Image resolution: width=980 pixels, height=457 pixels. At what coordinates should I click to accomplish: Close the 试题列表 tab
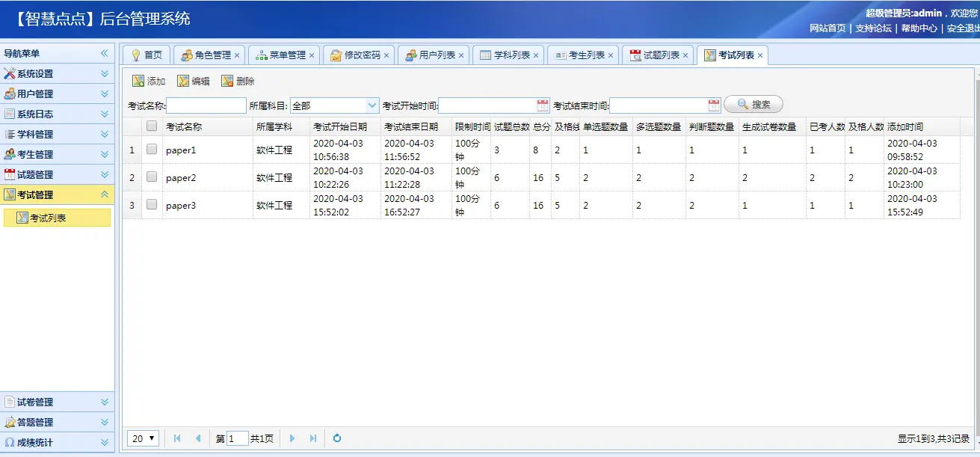(x=685, y=55)
